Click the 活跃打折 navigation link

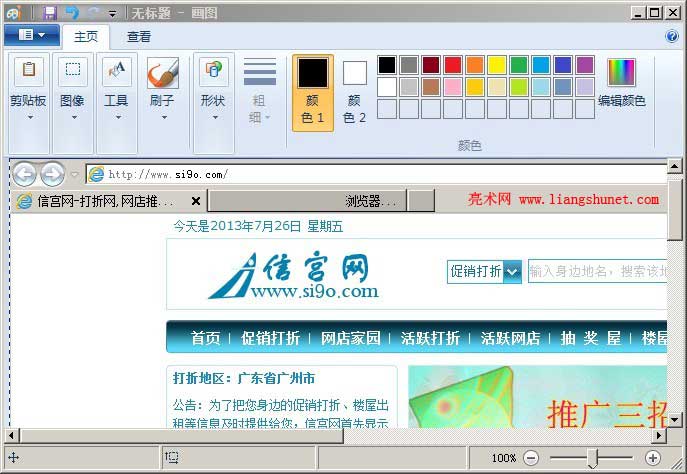(430, 338)
